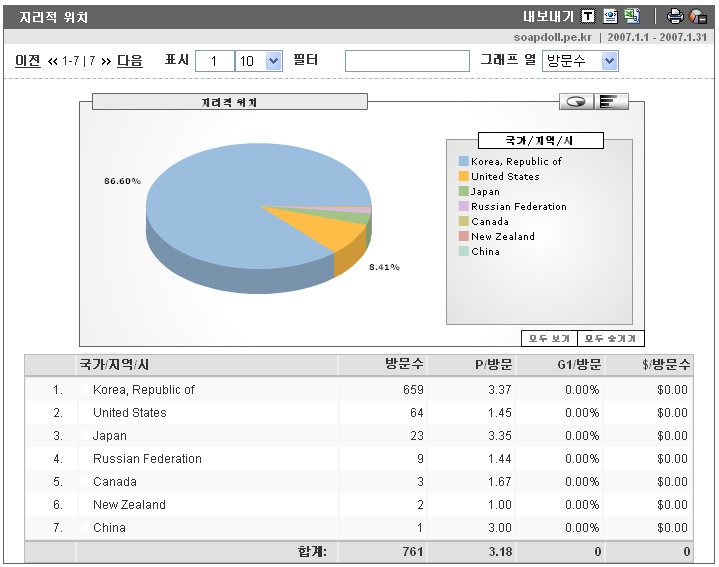Click the 내보내기 export label
719x567 pixels.
(548, 17)
